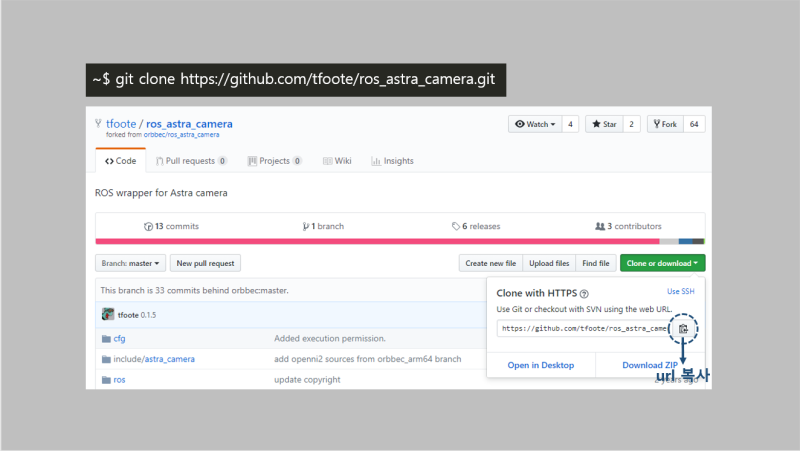This screenshot has width=800, height=451.
Task: Toggle the Clone or download dropdown
Action: 662,263
